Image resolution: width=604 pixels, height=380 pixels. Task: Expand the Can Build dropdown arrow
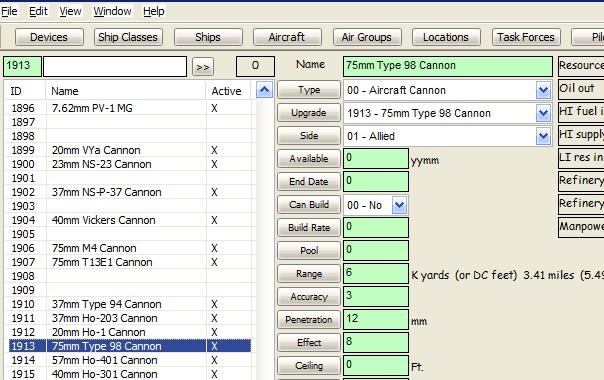[x=399, y=205]
